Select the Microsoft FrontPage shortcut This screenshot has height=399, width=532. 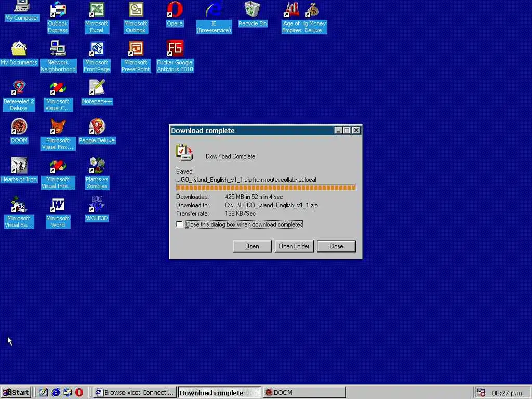pyautogui.click(x=97, y=56)
